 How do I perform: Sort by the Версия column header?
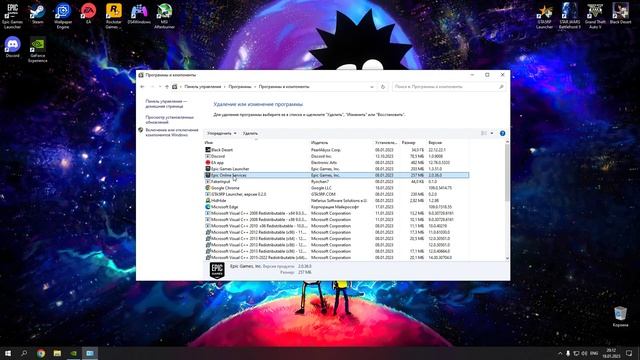coord(447,142)
